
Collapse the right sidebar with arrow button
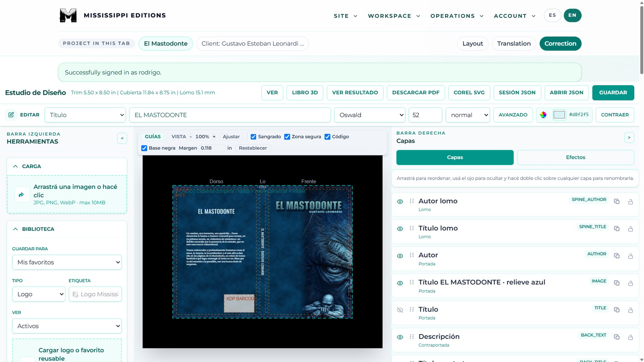[629, 137]
